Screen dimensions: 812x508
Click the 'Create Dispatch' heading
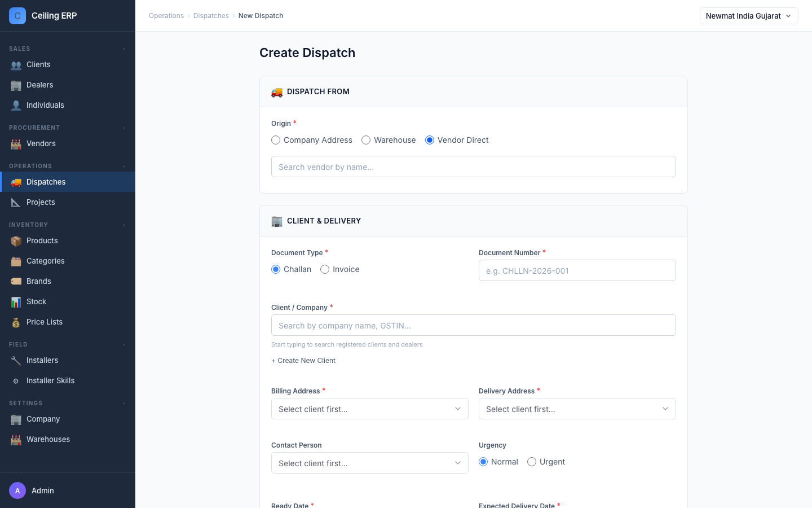click(307, 52)
